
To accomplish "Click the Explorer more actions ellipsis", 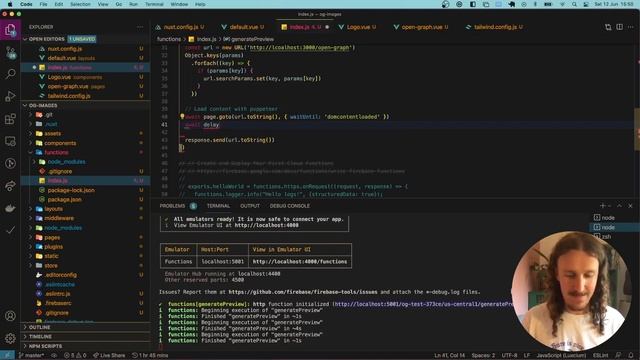I will point(140,27).
